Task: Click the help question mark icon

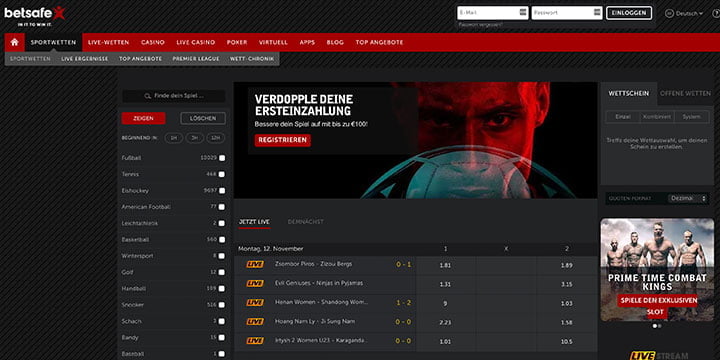Action: click(x=716, y=13)
